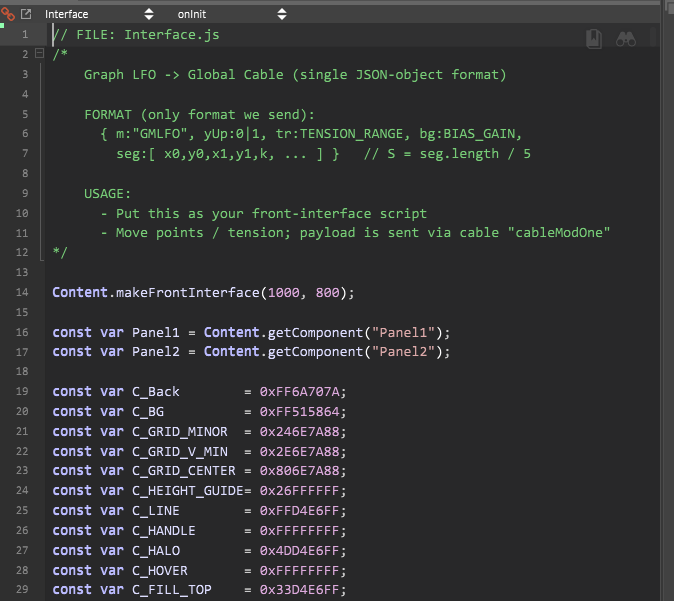Click line number 1 in gutter
This screenshot has width=674, height=601.
25,34
